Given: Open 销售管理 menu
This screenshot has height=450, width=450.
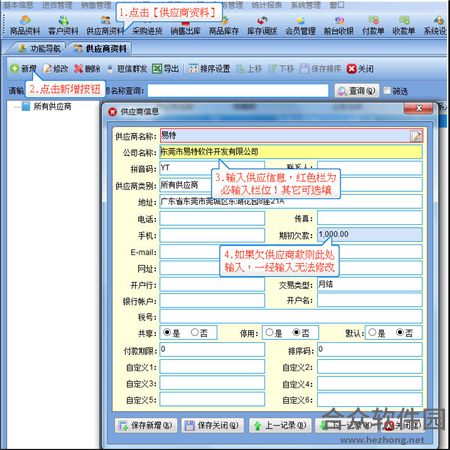Looking at the screenshot, I should (96, 5).
